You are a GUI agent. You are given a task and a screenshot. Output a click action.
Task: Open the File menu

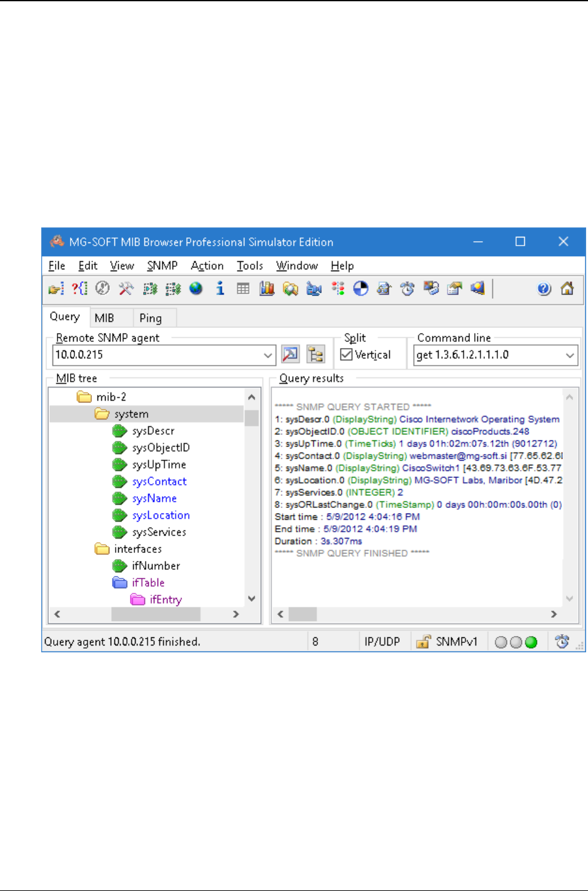[57, 266]
